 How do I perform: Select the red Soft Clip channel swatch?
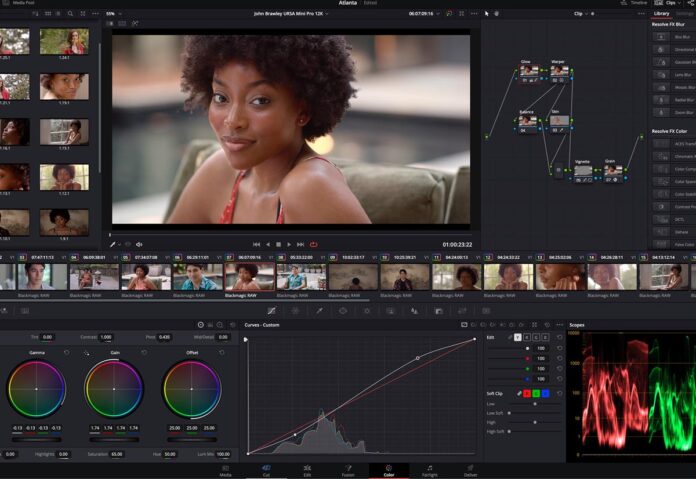(527, 393)
